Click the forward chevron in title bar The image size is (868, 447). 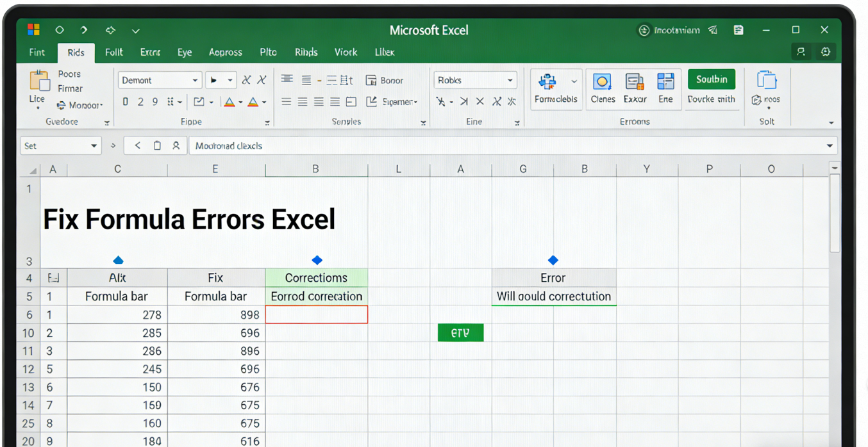tap(84, 30)
